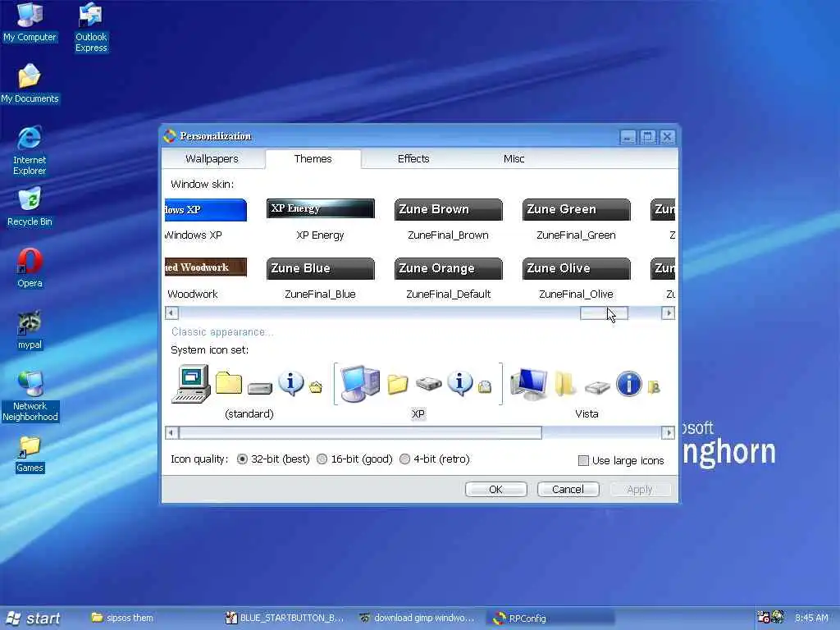The image size is (840, 630).
Task: Switch to BLUE_STARTBUTTON_B taskbar item
Action: pos(285,619)
